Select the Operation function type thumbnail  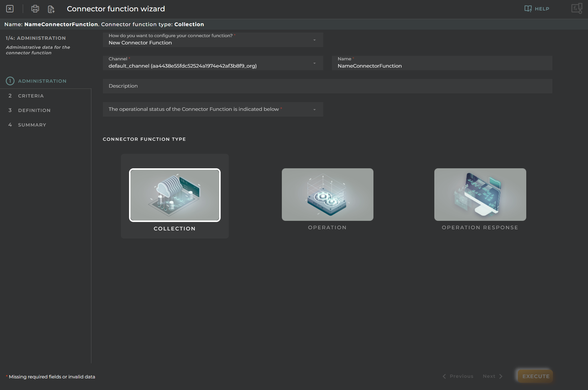(x=328, y=194)
